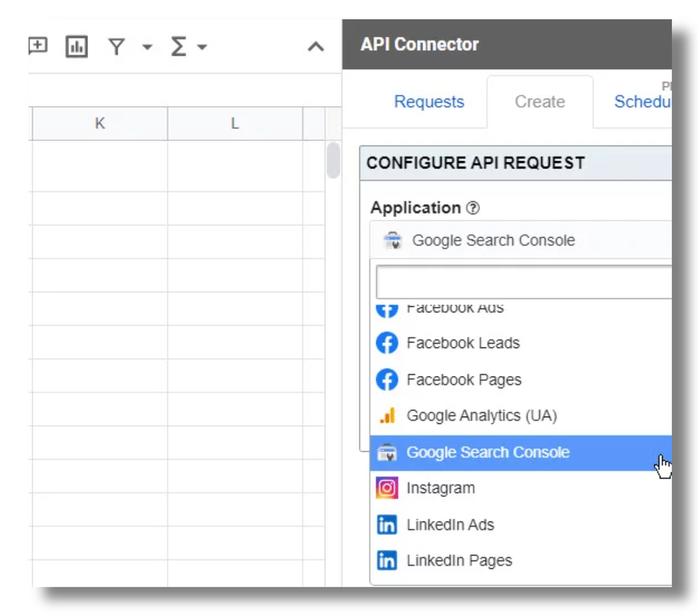This screenshot has height=616, width=698.
Task: Collapse the toolbar with the up chevron
Action: 316,47
